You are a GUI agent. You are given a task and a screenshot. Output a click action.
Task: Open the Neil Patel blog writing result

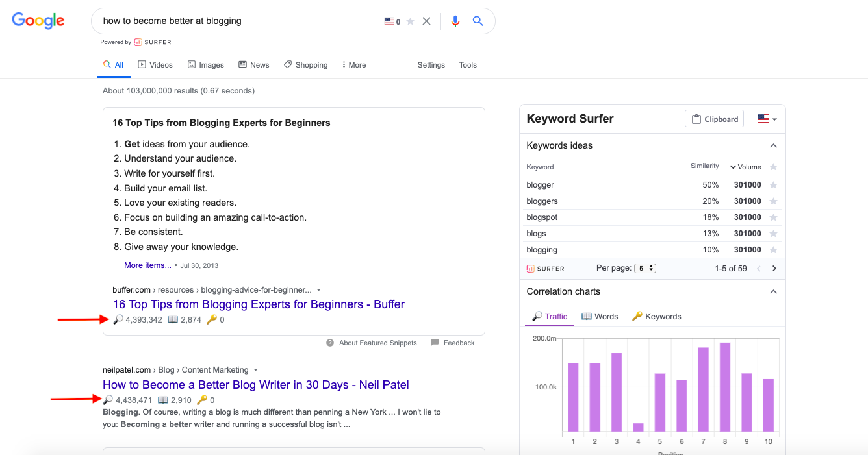256,384
